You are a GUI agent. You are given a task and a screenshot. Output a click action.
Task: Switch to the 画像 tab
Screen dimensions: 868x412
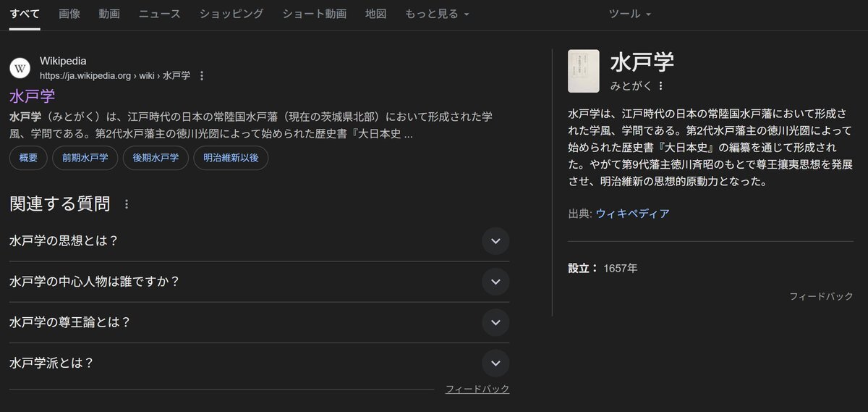click(69, 14)
